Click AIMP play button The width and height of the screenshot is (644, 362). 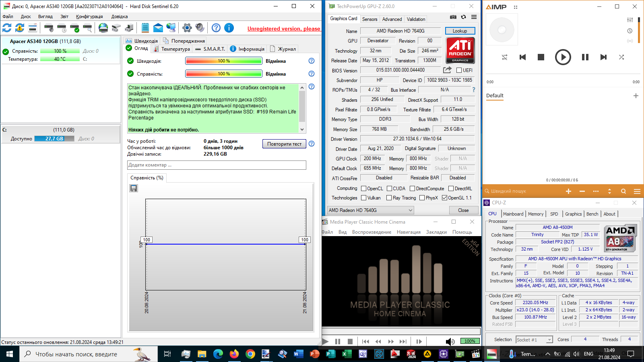(563, 57)
